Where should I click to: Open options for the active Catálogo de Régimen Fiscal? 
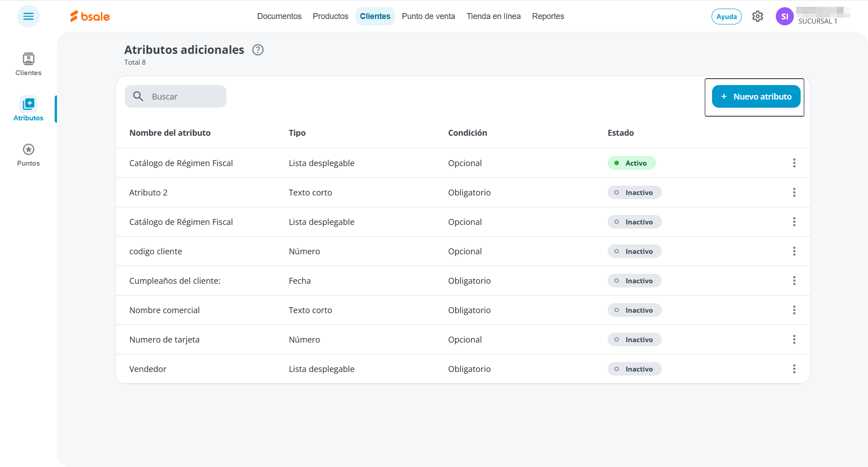coord(794,163)
